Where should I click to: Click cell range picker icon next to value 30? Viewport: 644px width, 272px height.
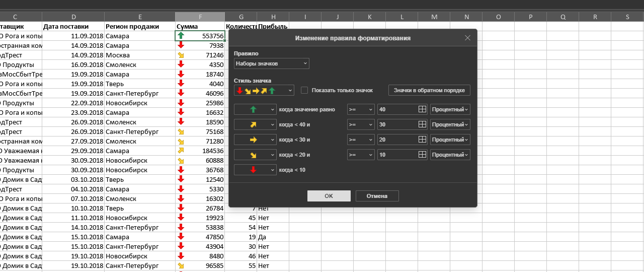tap(422, 124)
